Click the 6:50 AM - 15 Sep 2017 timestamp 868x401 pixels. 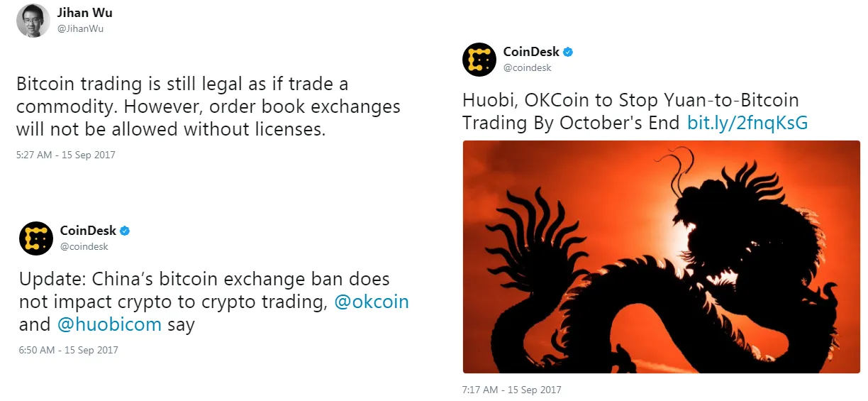(68, 350)
